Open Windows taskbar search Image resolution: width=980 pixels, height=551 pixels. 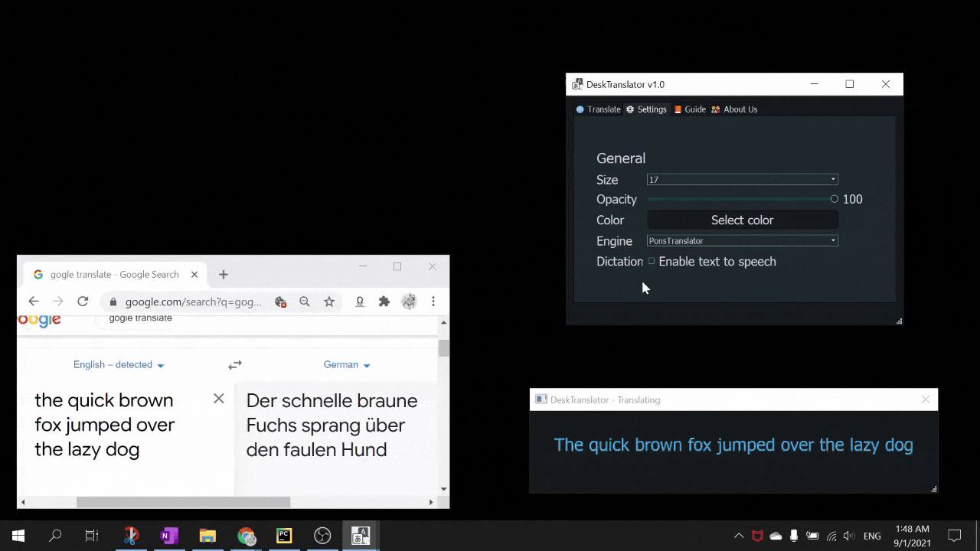tap(55, 536)
